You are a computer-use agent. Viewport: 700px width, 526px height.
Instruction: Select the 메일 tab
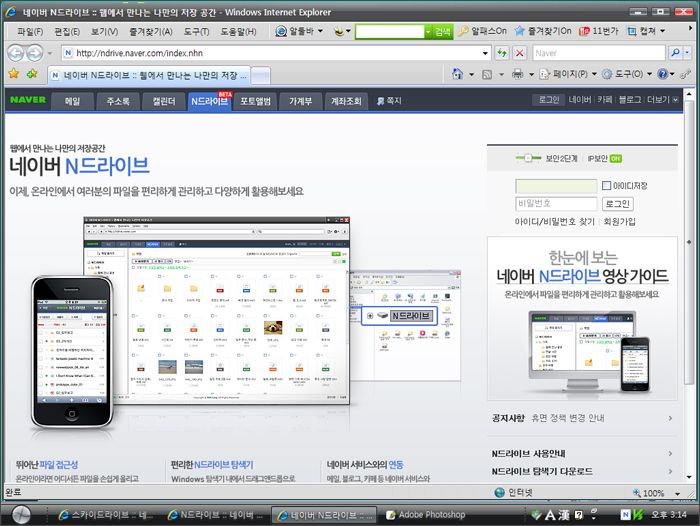[72, 101]
